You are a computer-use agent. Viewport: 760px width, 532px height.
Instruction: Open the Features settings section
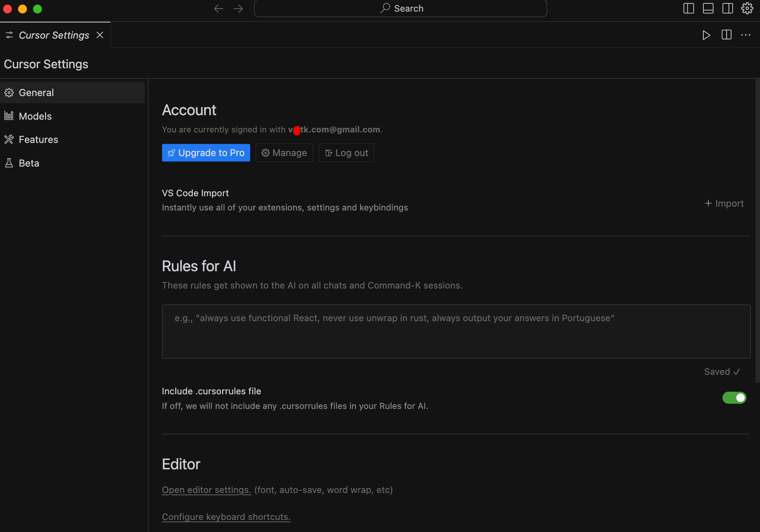click(x=72, y=140)
